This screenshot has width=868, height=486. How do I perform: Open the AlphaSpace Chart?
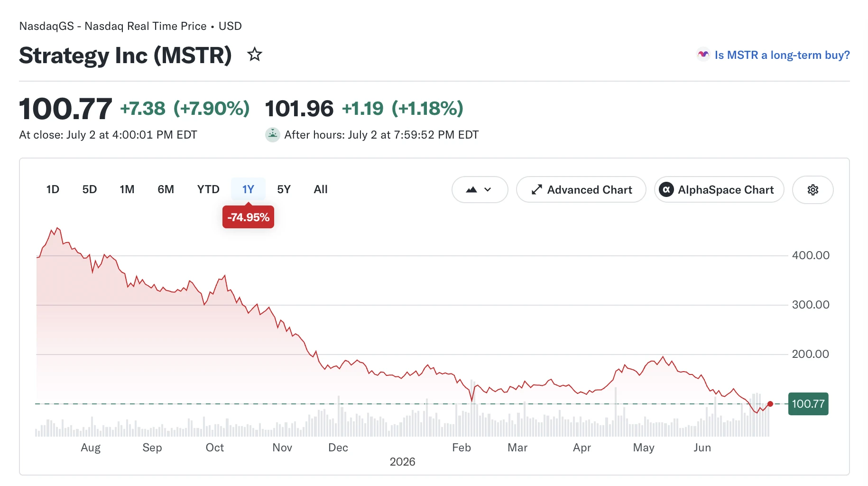coord(719,190)
